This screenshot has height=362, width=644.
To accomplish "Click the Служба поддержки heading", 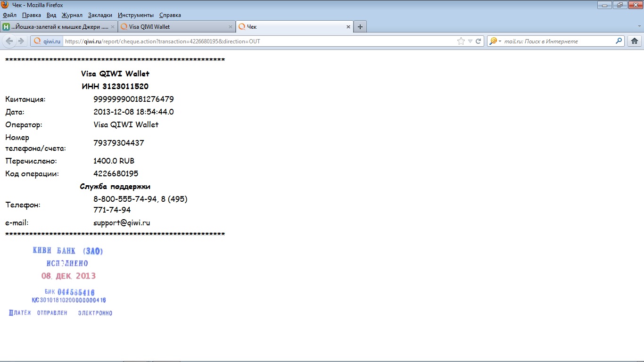I will coord(115,186).
